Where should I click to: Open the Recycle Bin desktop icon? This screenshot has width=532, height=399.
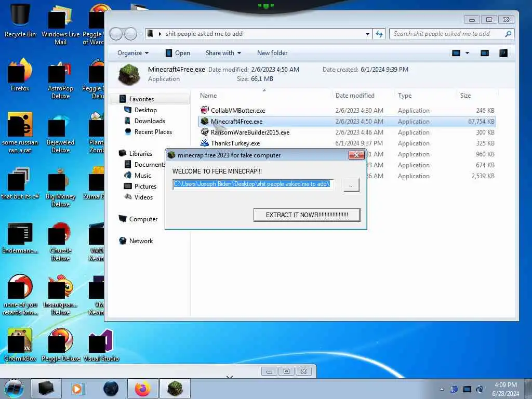coord(20,19)
